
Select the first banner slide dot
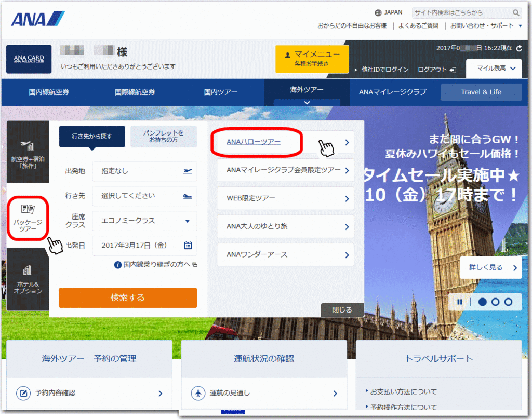pos(482,302)
